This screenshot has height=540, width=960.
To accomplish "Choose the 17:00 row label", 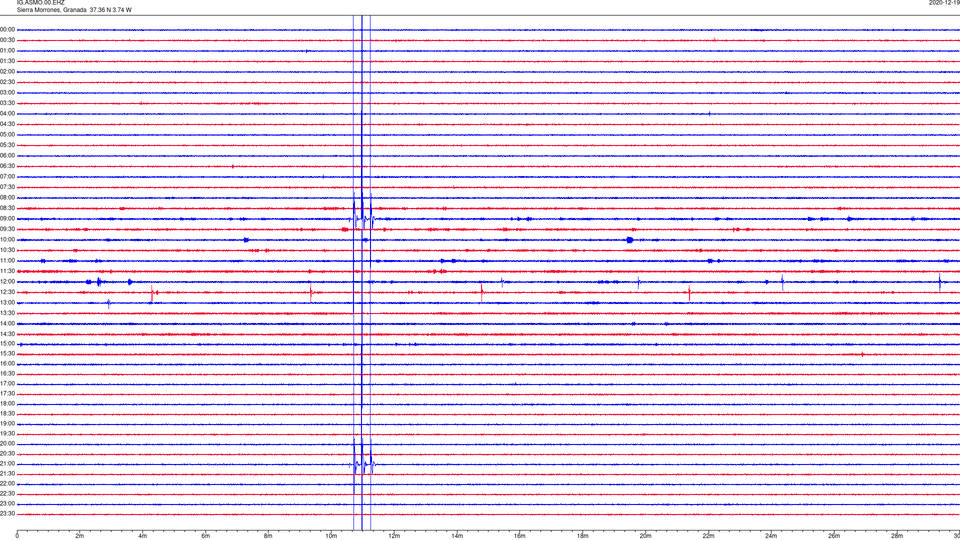I will (7, 384).
